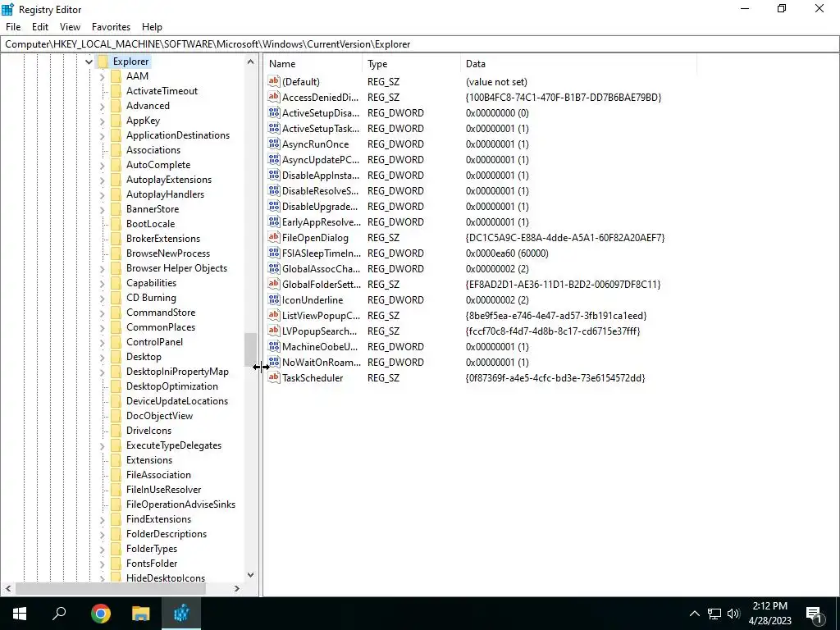Screen dimensions: 840x630
Task: Open the notification center
Action: point(815,614)
